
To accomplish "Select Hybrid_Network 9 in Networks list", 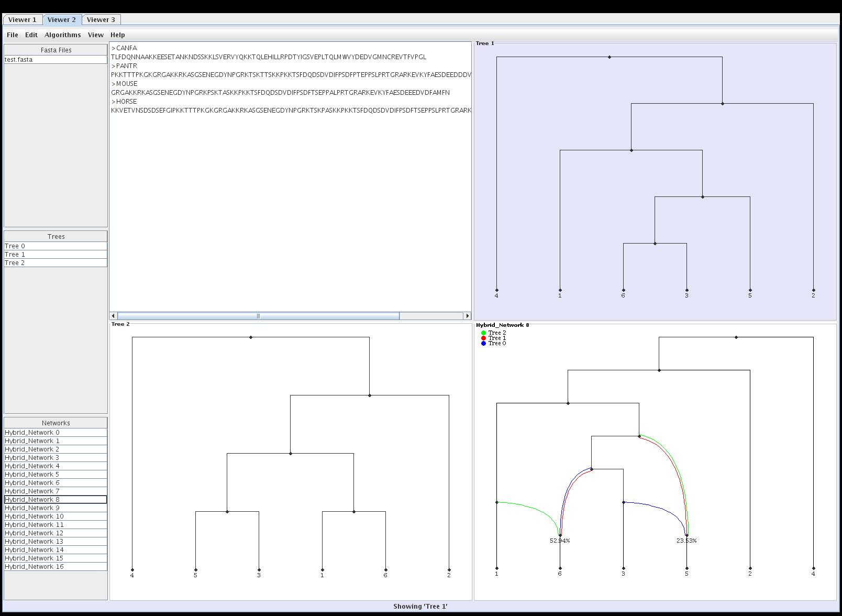I will click(56, 508).
